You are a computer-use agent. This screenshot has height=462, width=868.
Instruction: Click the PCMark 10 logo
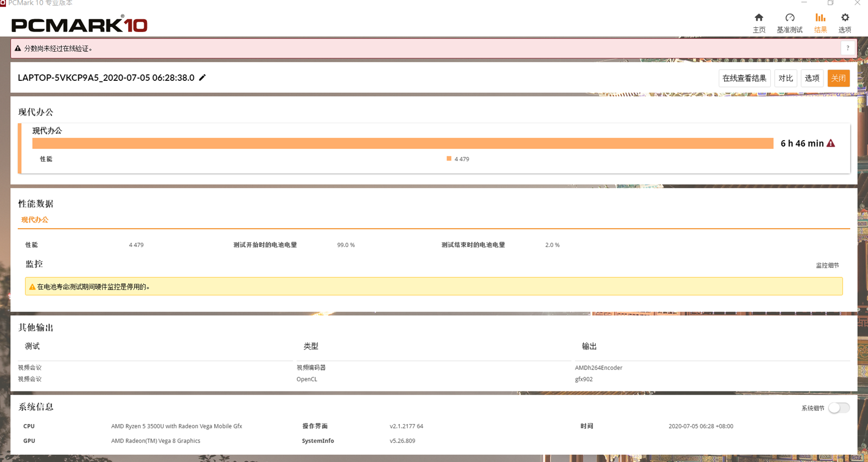point(79,24)
